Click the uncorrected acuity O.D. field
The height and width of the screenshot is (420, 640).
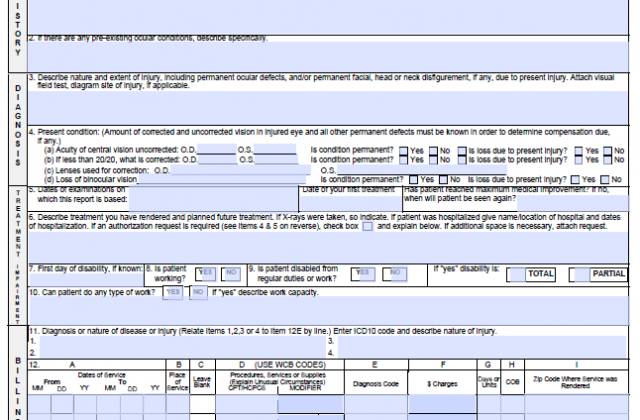coord(216,149)
